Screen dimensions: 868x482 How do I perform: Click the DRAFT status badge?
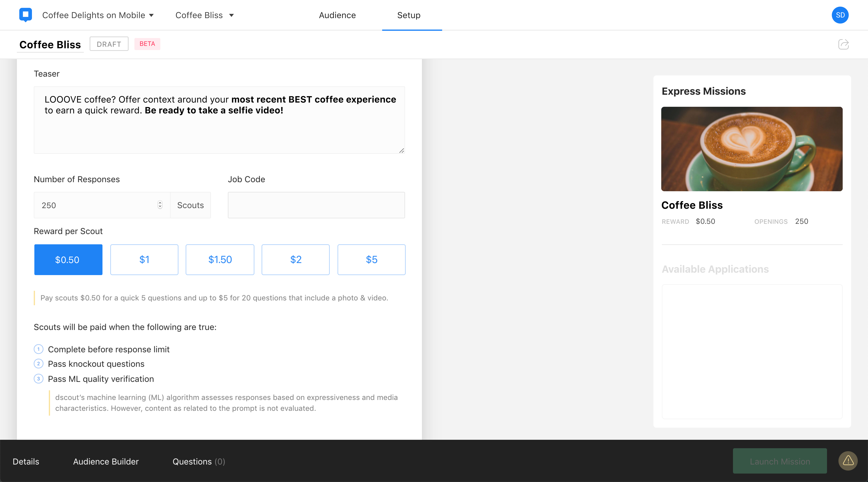pos(109,44)
